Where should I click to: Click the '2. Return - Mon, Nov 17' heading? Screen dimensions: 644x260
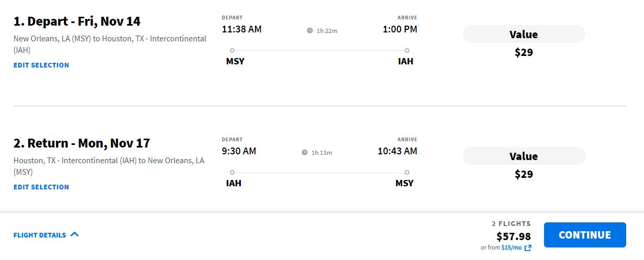click(82, 143)
